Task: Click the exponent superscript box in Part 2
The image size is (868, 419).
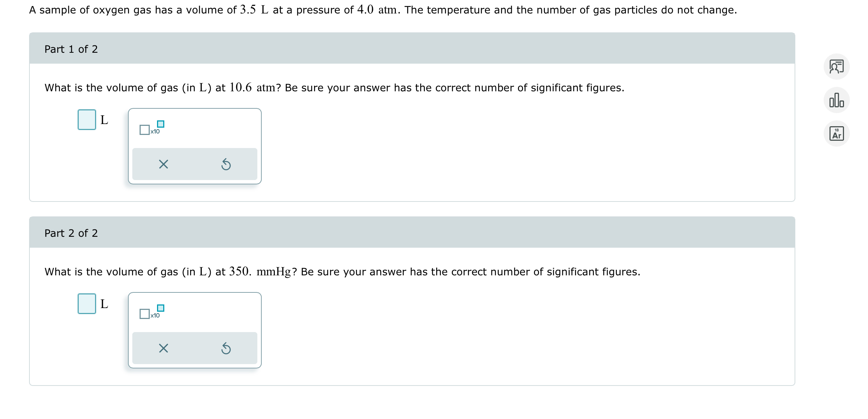Action: tap(161, 308)
